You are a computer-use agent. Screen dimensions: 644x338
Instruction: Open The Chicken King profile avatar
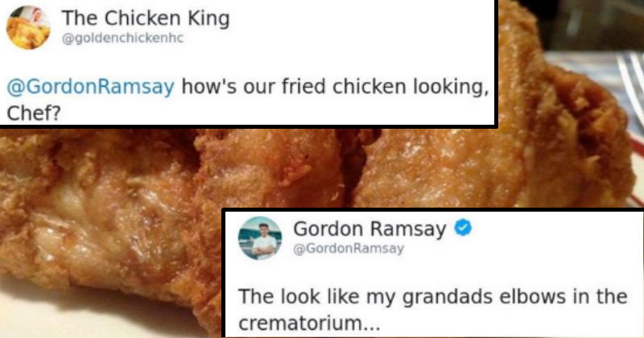[28, 27]
